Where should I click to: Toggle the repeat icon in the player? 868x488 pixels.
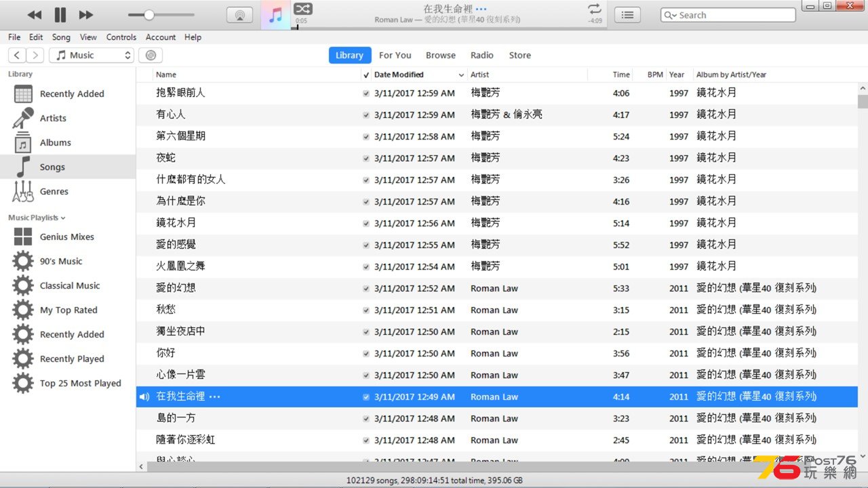click(595, 9)
